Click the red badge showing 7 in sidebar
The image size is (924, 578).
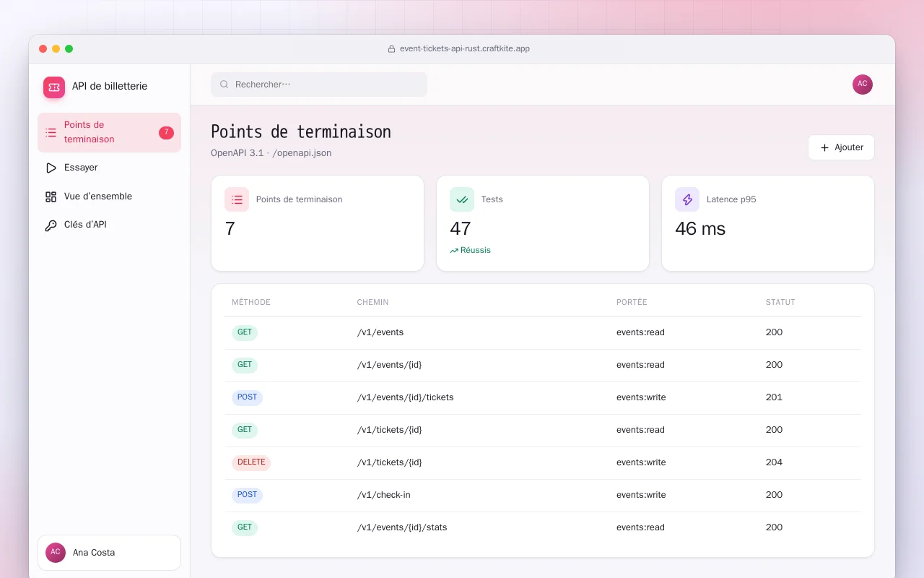pos(166,132)
